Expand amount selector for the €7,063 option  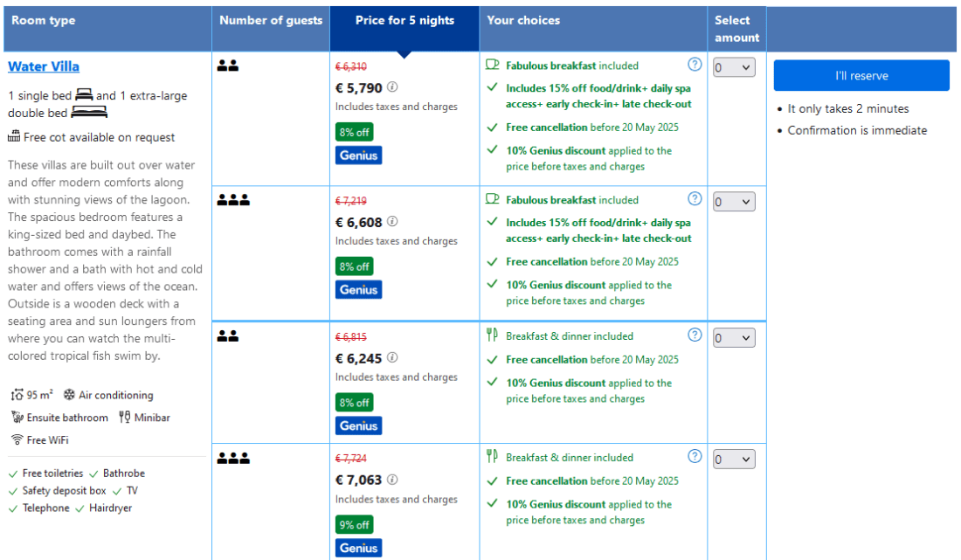tap(734, 460)
